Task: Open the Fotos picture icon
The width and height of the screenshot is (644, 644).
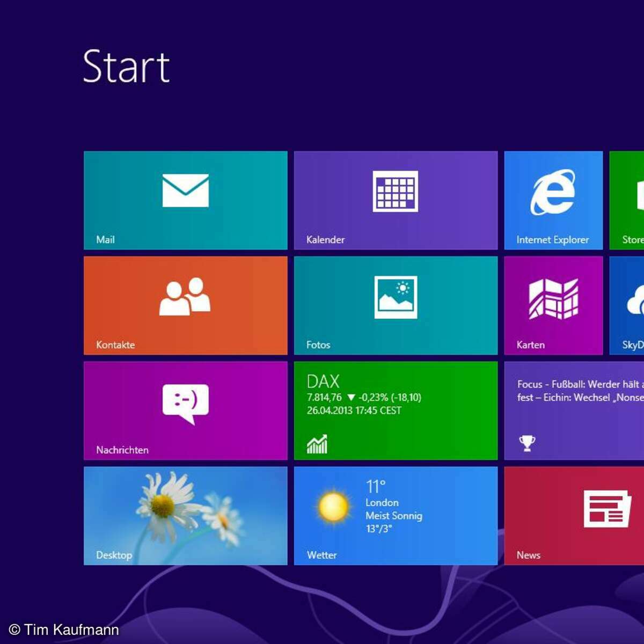Action: point(396,297)
